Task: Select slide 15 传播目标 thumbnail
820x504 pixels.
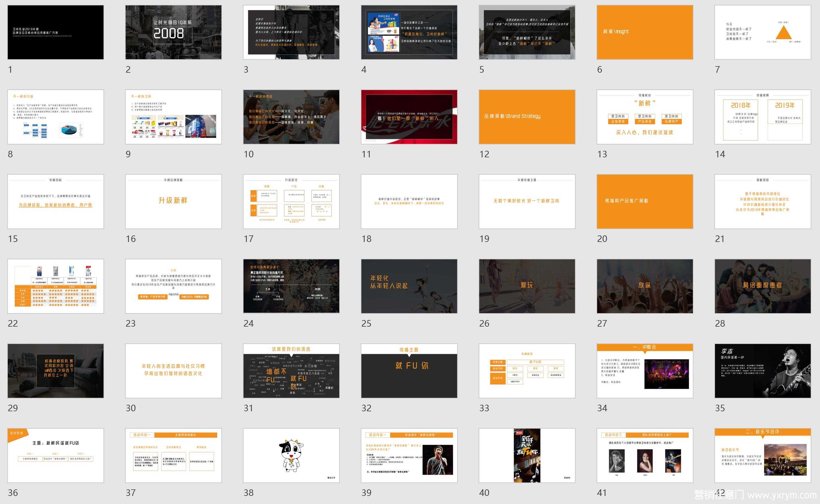Action: [x=56, y=202]
